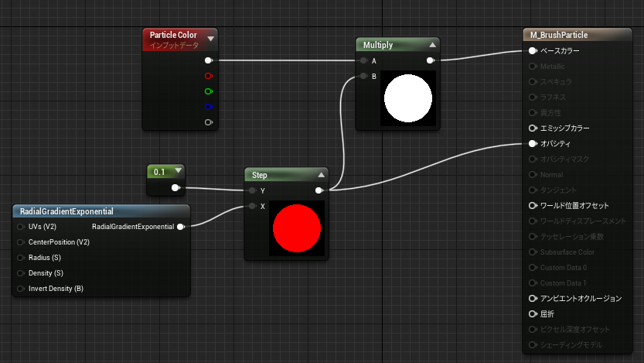Collapse the Multiply node preview arrow
This screenshot has height=363, width=644.
pyautogui.click(x=432, y=45)
